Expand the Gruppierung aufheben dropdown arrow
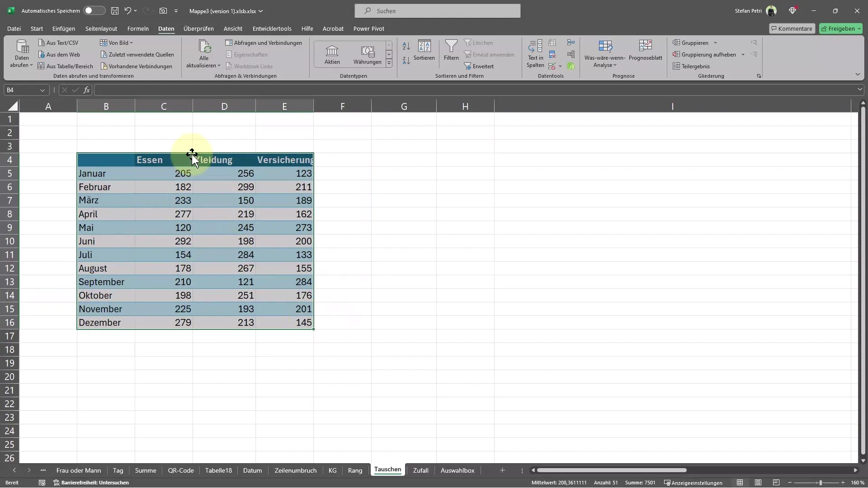Viewport: 868px width, 488px height. click(x=743, y=55)
